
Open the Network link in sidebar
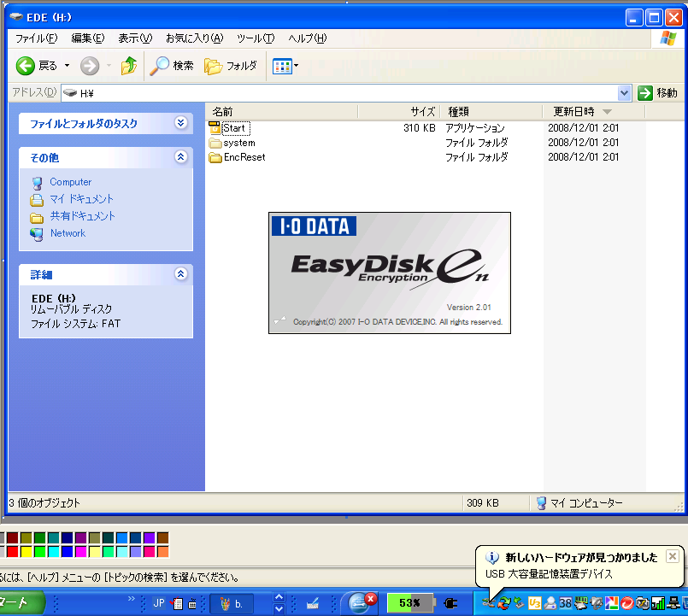[x=68, y=233]
